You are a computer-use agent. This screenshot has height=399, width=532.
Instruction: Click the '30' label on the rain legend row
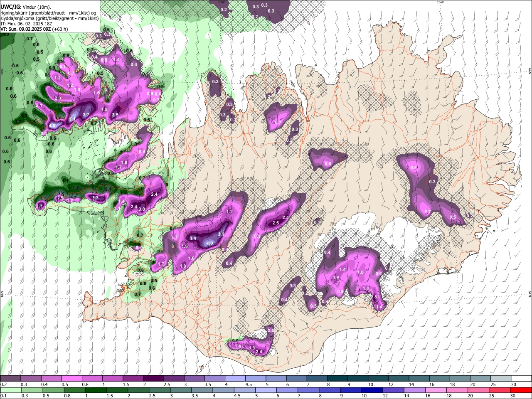pos(513,396)
